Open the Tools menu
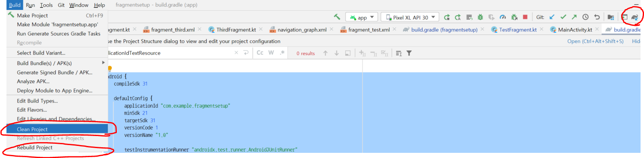Screen dimensions: 644x158 [x=46, y=5]
